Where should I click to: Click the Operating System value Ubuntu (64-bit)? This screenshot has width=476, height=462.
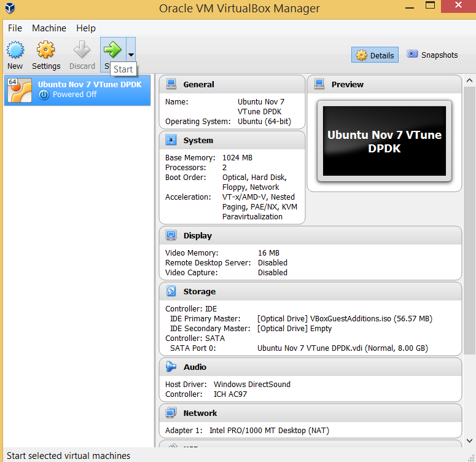click(264, 122)
